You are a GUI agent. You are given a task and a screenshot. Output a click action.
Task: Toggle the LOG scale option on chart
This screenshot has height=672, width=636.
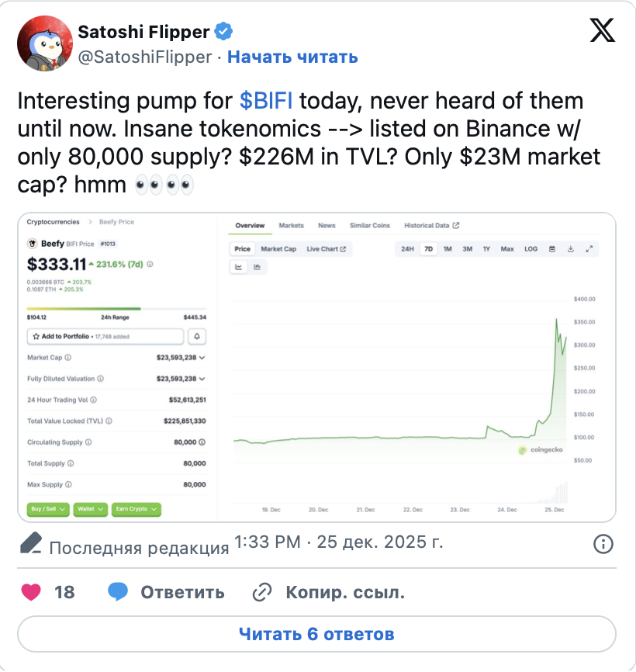click(x=531, y=249)
